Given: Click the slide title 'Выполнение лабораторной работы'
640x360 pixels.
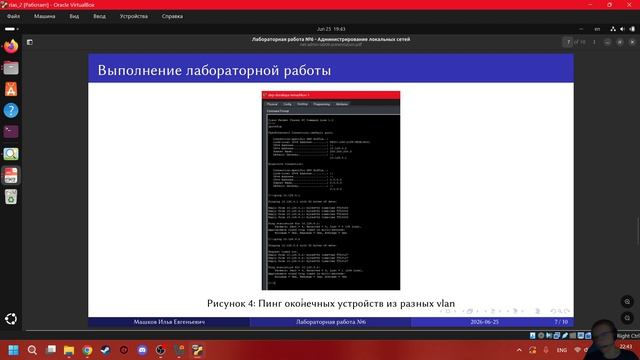Looking at the screenshot, I should click(214, 70).
